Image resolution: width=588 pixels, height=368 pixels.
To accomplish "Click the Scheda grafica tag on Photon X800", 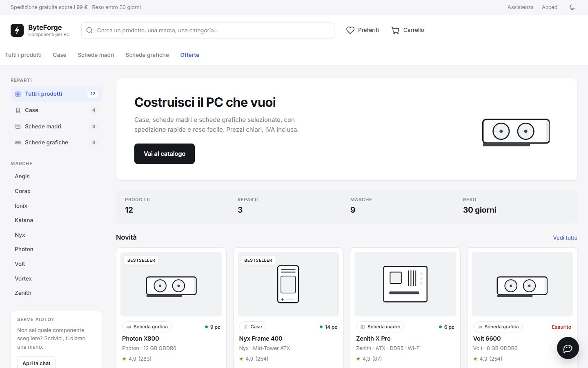I will tap(147, 327).
